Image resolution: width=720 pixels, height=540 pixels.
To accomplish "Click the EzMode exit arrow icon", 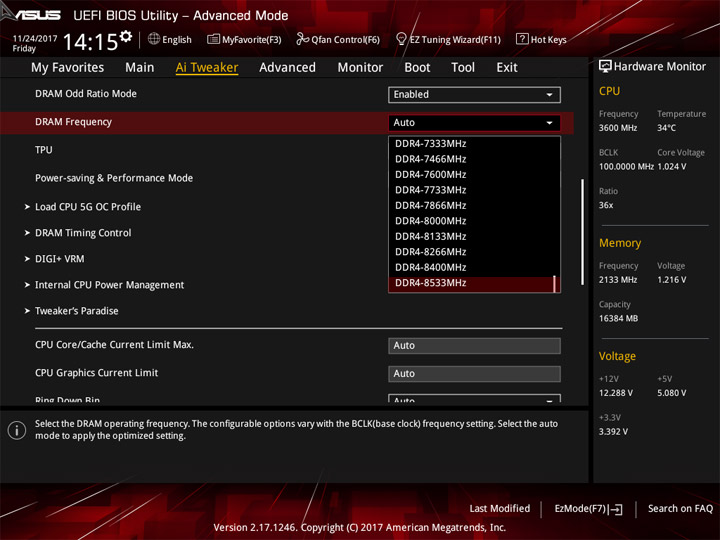I will tap(615, 509).
